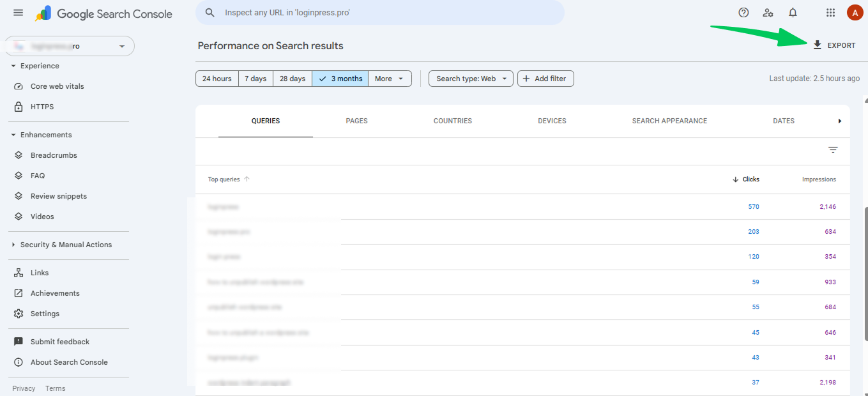Click the 570 clicks value
This screenshot has width=868, height=396.
[754, 207]
